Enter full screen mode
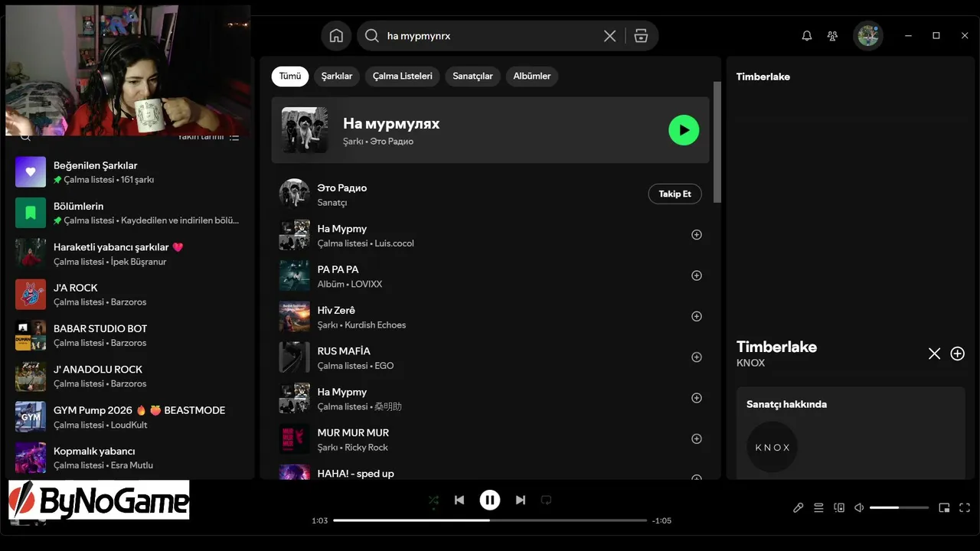Viewport: 980px width, 551px height. coord(965,507)
